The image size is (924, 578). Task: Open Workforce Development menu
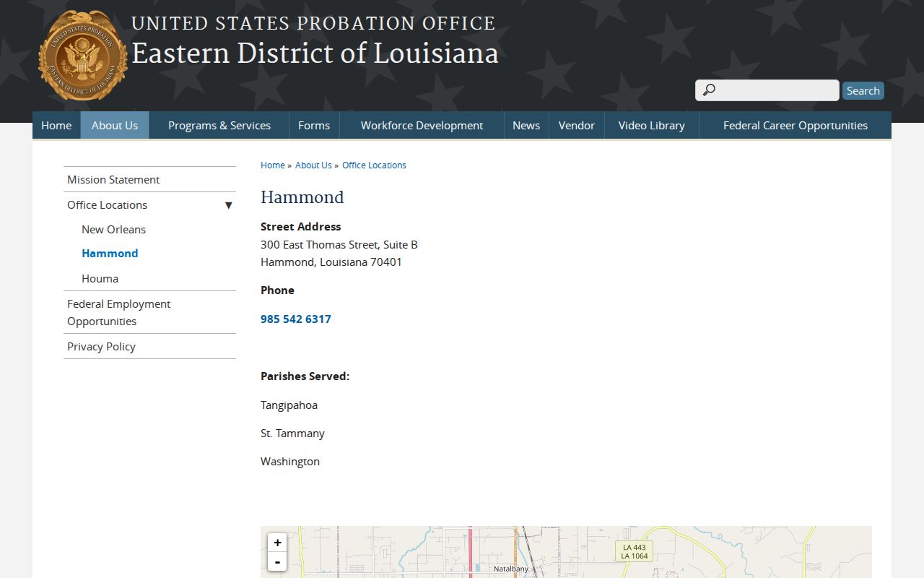coord(422,125)
